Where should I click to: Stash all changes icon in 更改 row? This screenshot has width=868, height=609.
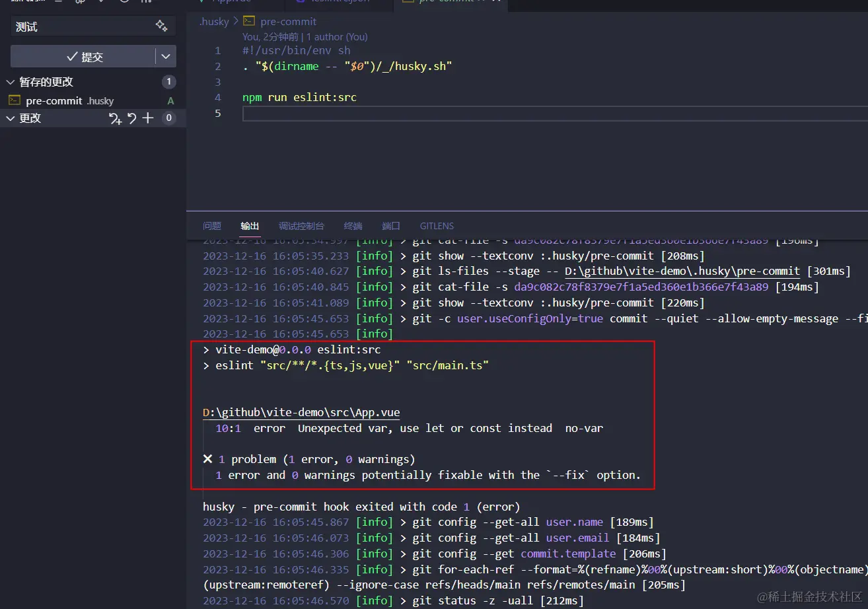tap(116, 118)
